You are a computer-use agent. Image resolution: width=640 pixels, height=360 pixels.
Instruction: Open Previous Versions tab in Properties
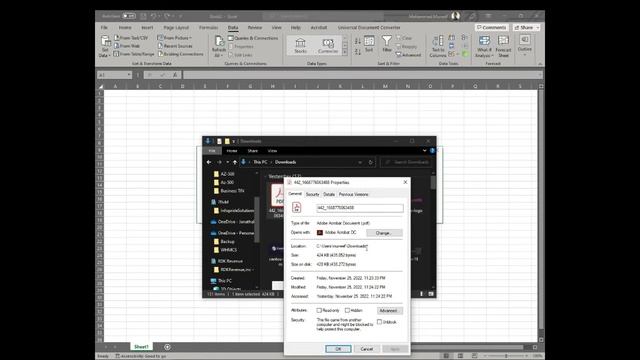[x=353, y=194]
